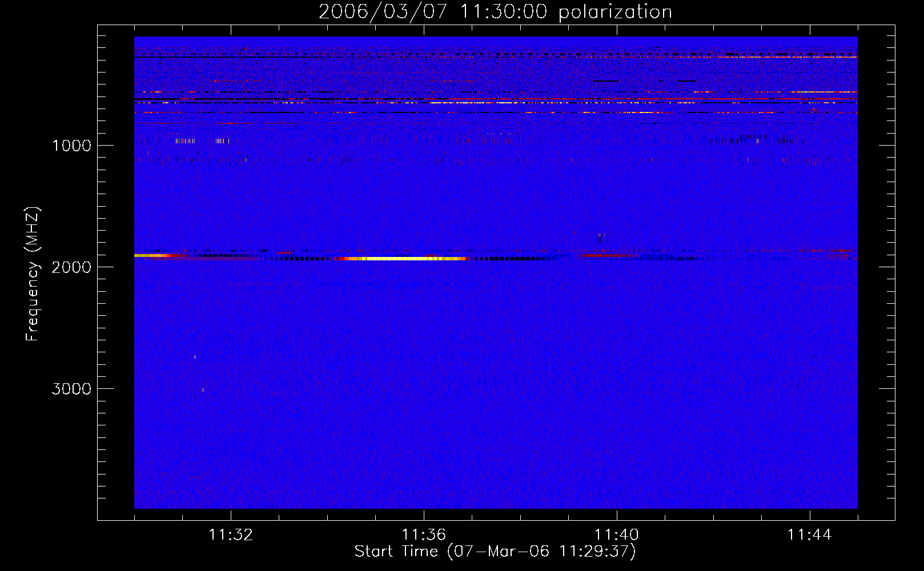
Task: Click the 11:44 time tick label
Action: pos(810,535)
